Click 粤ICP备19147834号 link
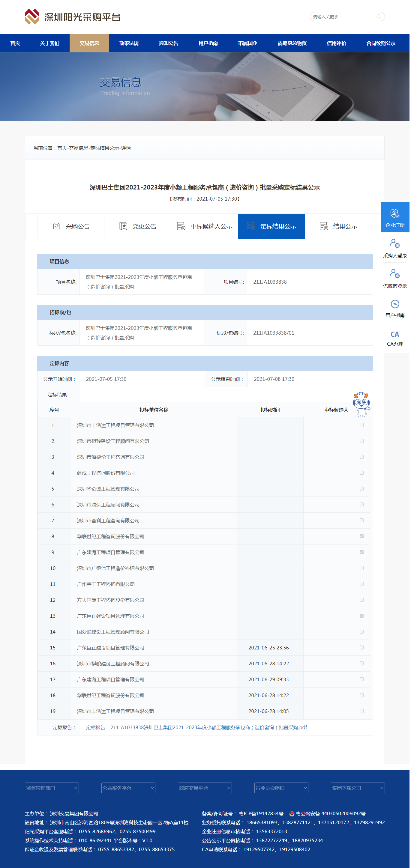420x868 pixels. tap(261, 813)
